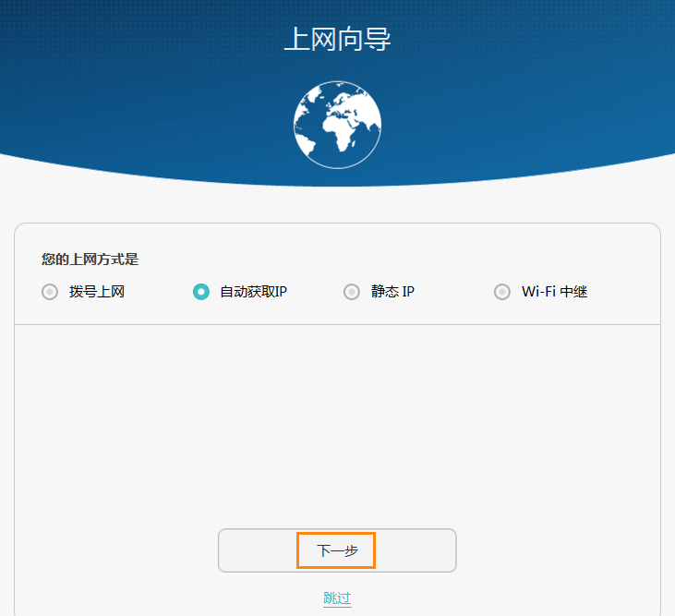This screenshot has height=616, width=675.
Task: Pick the 静态 IP radio button
Action: pos(351,292)
